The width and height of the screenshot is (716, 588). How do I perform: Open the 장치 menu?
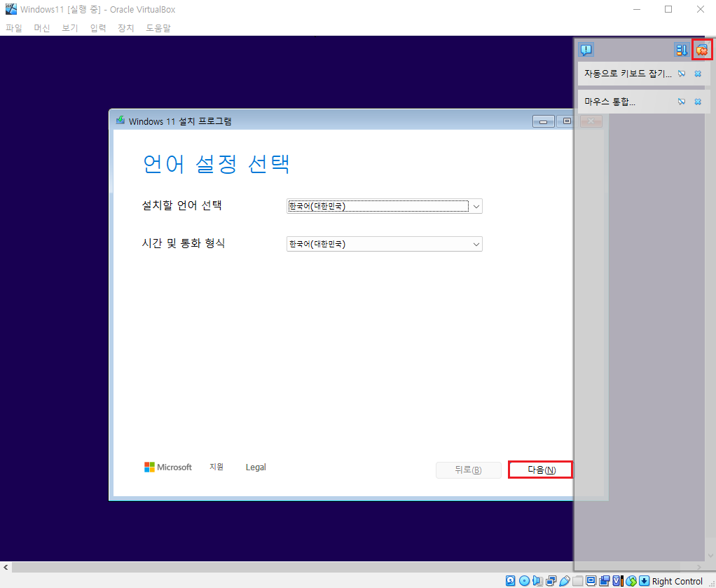click(125, 28)
